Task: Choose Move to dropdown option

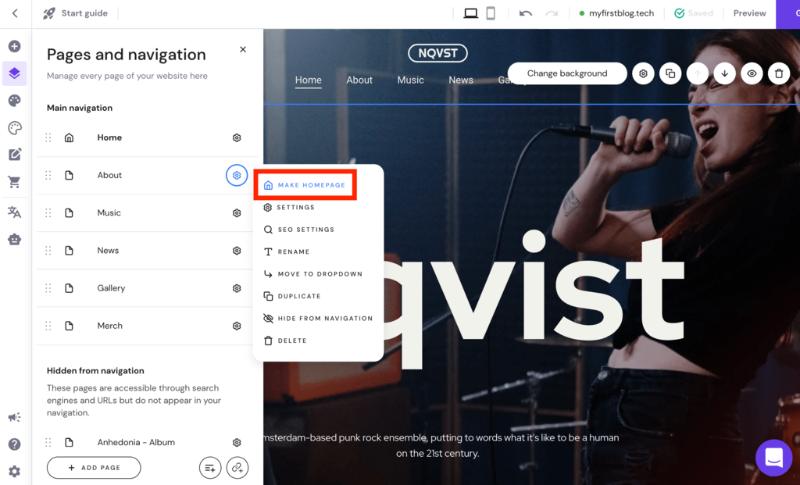Action: (x=313, y=274)
